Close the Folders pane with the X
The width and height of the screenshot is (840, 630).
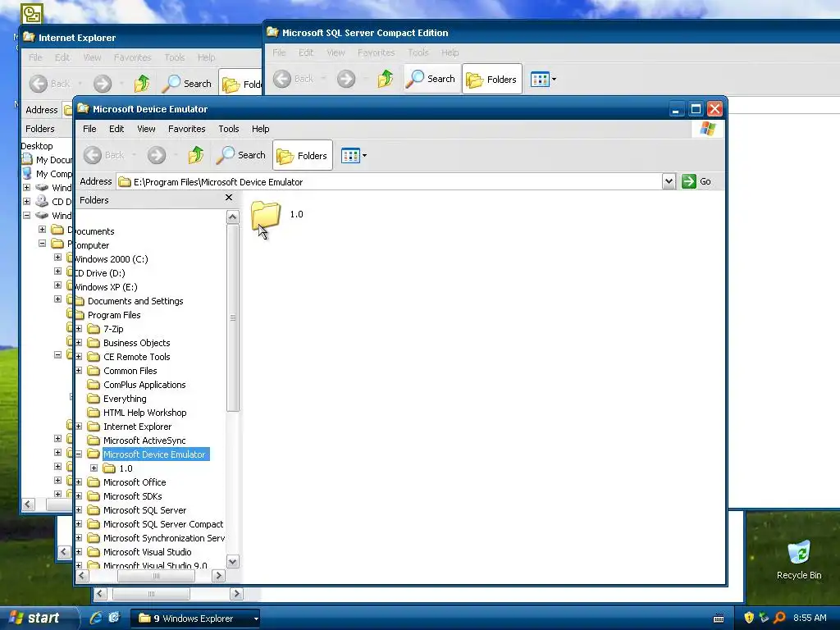point(229,198)
